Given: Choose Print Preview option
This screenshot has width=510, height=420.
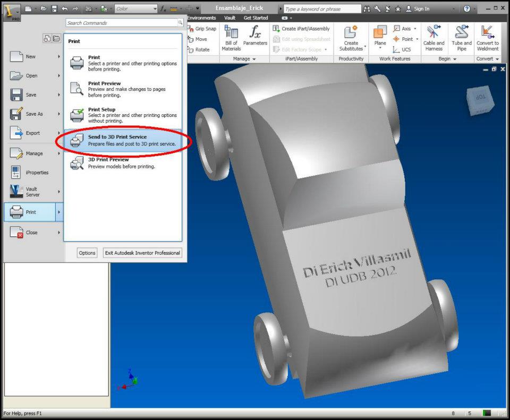Looking at the screenshot, I should click(x=123, y=89).
